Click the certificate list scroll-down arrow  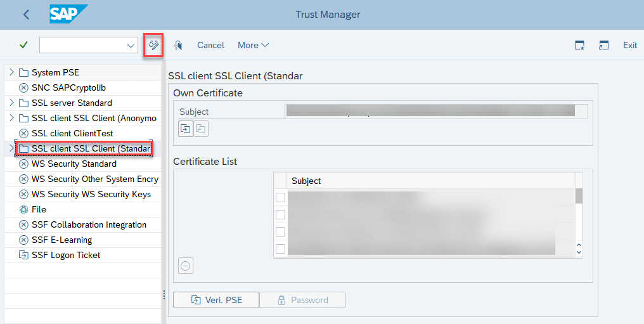[579, 252]
